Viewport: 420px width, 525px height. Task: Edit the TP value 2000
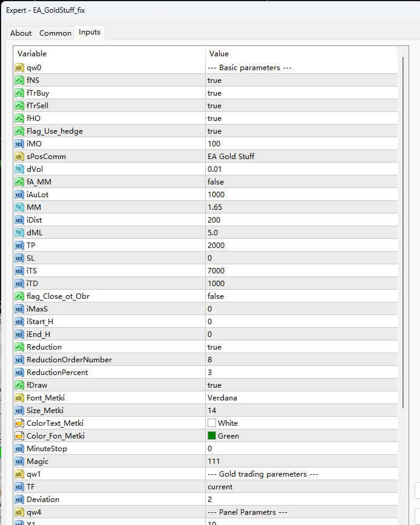(301, 246)
